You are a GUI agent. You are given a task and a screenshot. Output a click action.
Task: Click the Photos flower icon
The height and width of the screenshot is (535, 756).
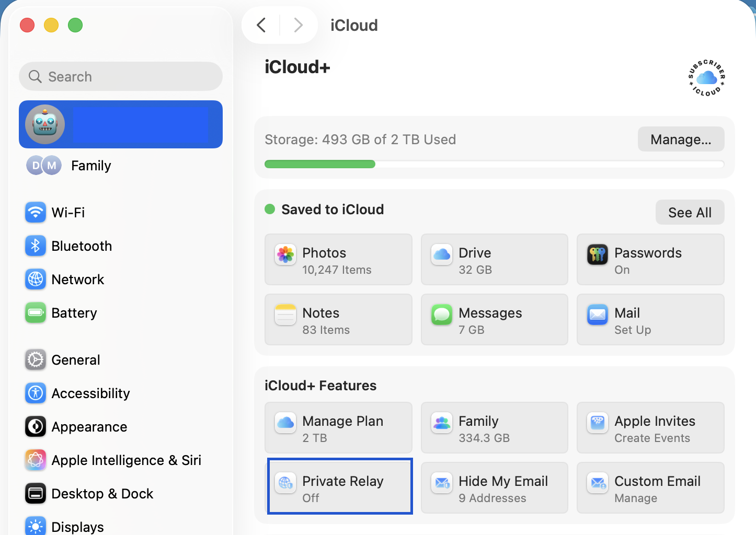click(285, 255)
